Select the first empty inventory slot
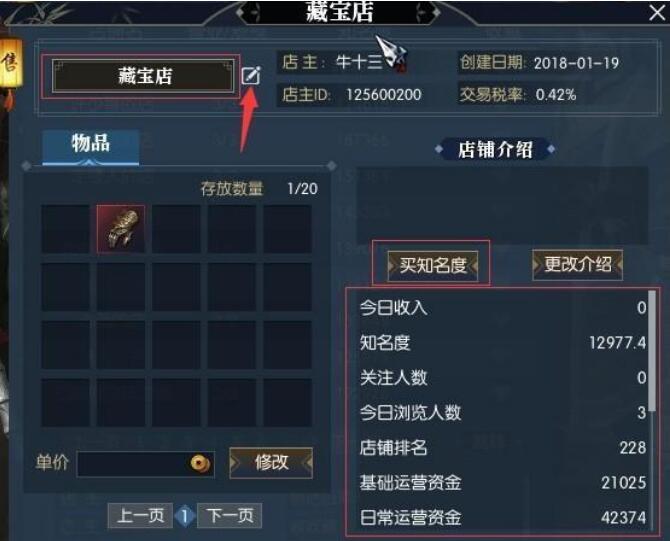This screenshot has height=541, width=670. (x=65, y=229)
